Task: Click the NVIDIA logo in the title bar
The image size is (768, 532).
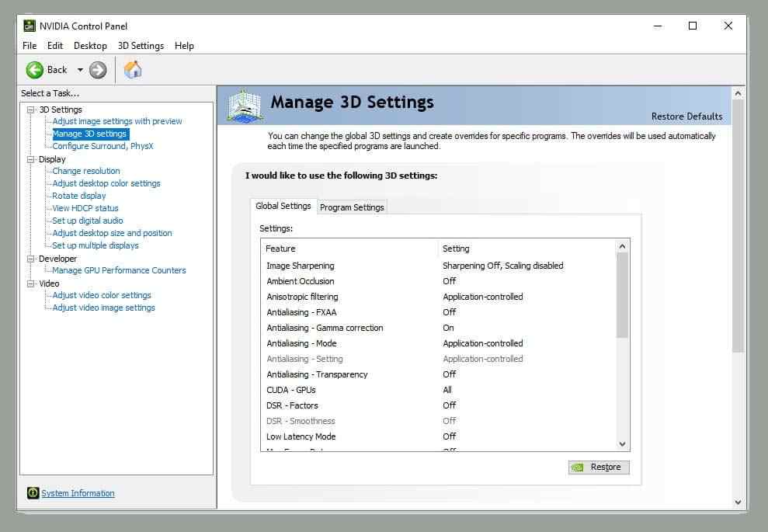Action: coord(29,26)
